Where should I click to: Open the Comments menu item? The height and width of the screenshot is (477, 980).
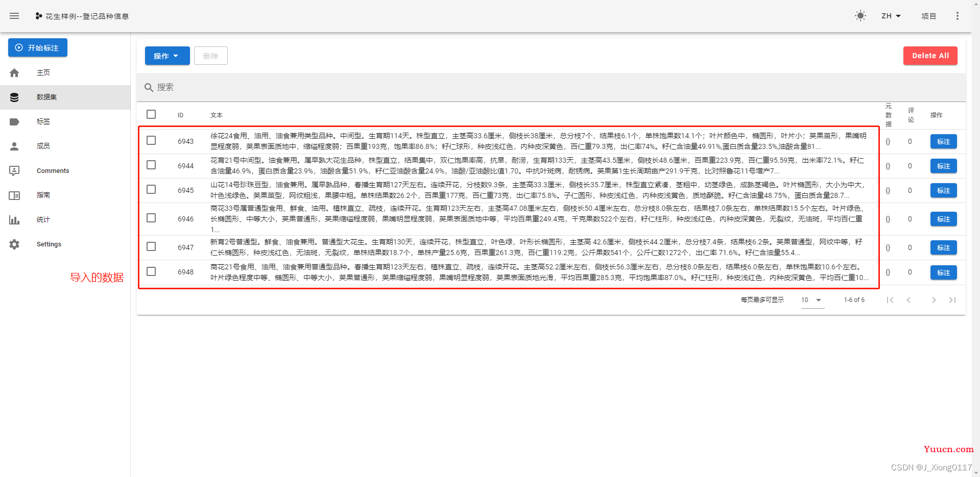[65, 170]
